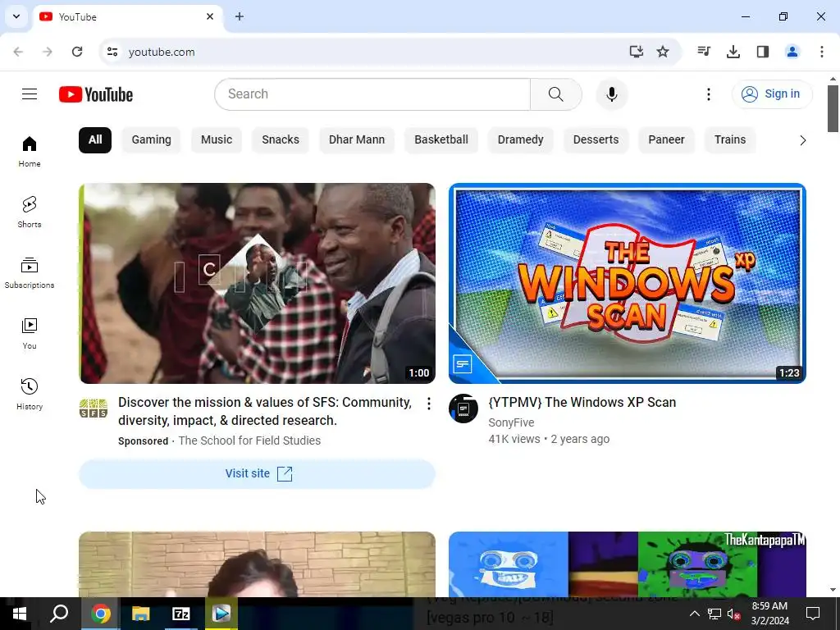Install YouTube app icon in address bar
Screen dimensions: 840x630
click(636, 52)
